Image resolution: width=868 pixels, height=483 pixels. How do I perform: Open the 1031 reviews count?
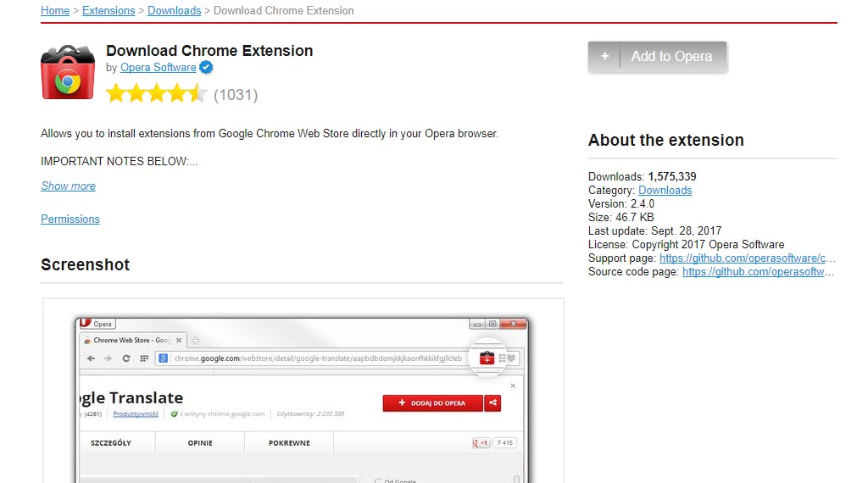point(236,95)
